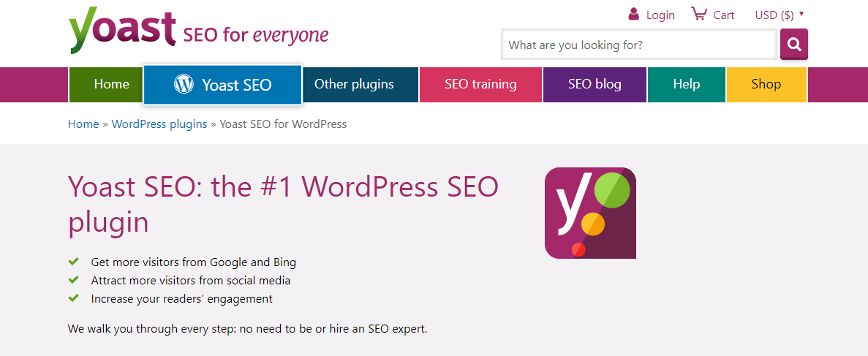This screenshot has width=868, height=356.
Task: Click 'Get more visitors from Google and Bing'
Action: point(194,262)
